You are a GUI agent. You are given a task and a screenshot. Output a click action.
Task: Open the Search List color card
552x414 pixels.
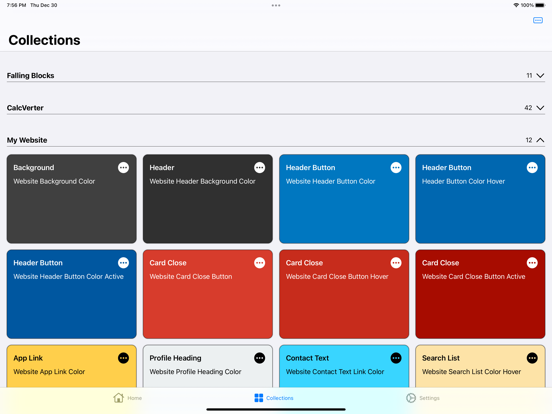click(x=480, y=366)
